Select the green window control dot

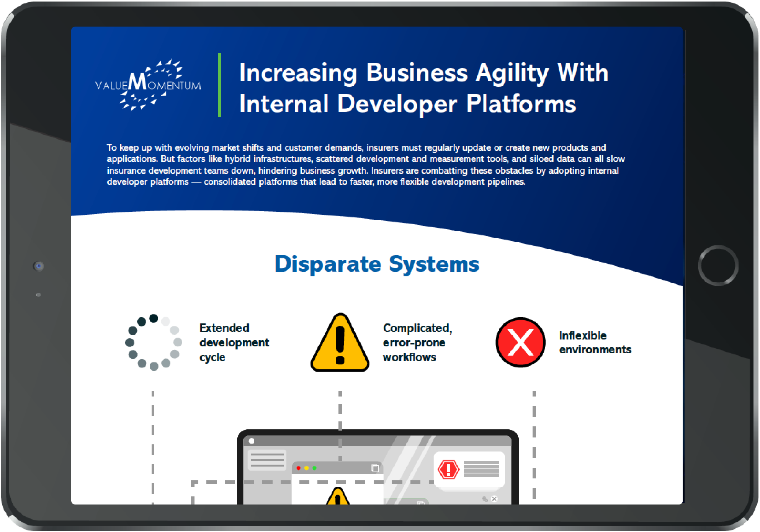point(314,468)
